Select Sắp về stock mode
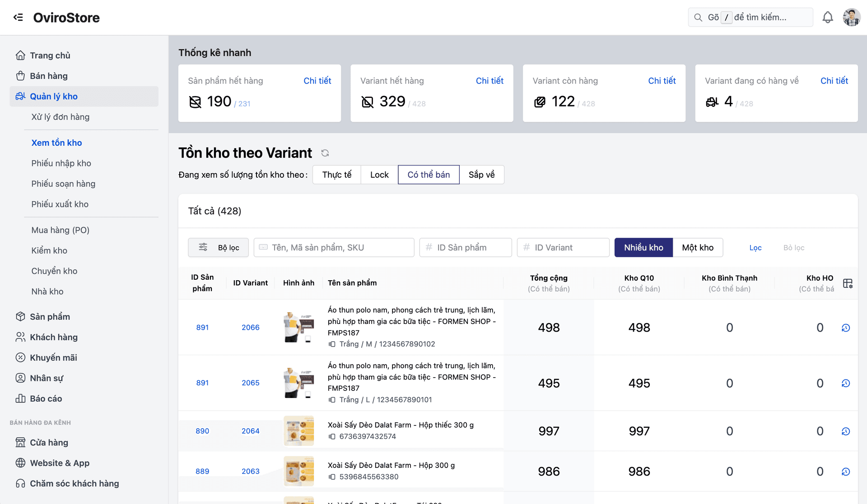Viewport: 867px width, 504px height. [x=481, y=175]
